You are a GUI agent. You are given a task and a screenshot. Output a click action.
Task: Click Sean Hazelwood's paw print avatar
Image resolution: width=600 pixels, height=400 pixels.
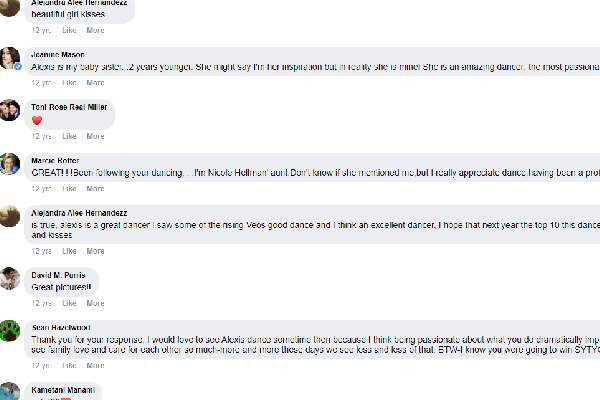point(10,331)
